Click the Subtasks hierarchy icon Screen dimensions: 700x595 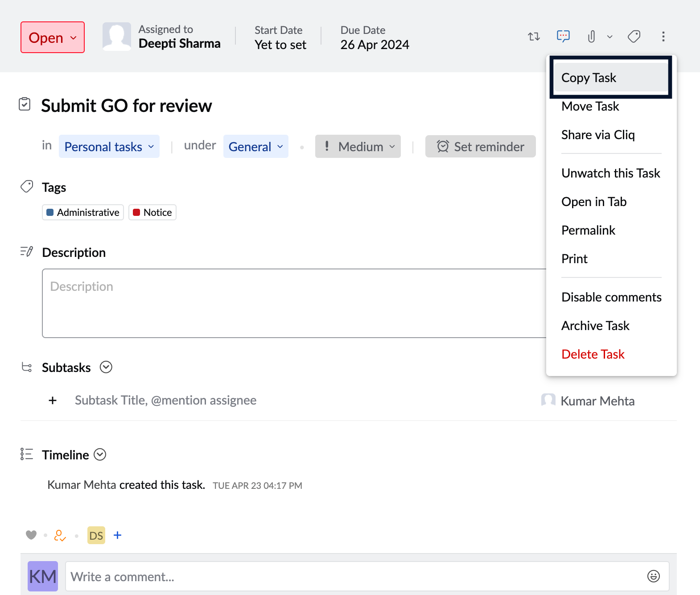click(27, 367)
